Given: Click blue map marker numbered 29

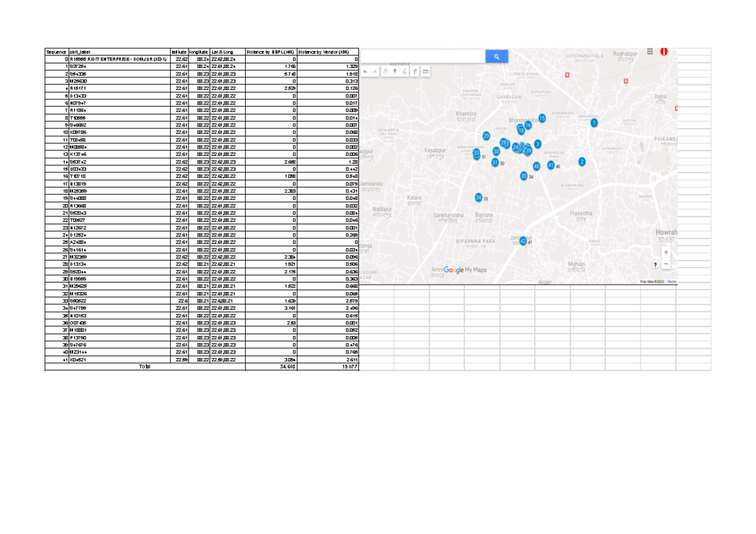Looking at the screenshot, I should (x=486, y=136).
